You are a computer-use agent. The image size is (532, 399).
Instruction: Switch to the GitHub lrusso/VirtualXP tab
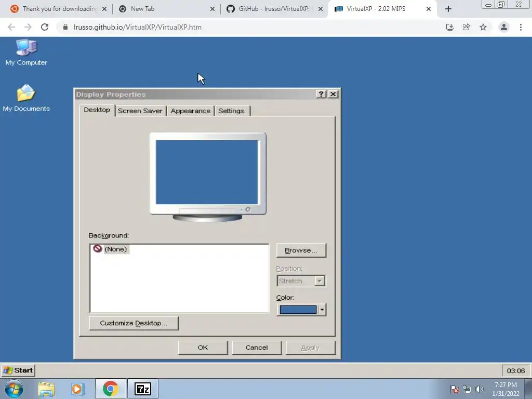point(274,9)
